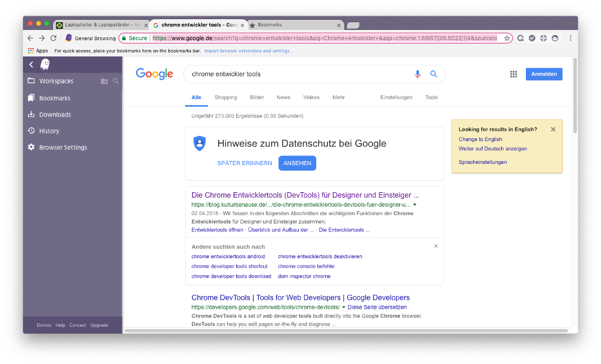Search workspaces with the magnifier icon
The image size is (601, 364).
116,81
